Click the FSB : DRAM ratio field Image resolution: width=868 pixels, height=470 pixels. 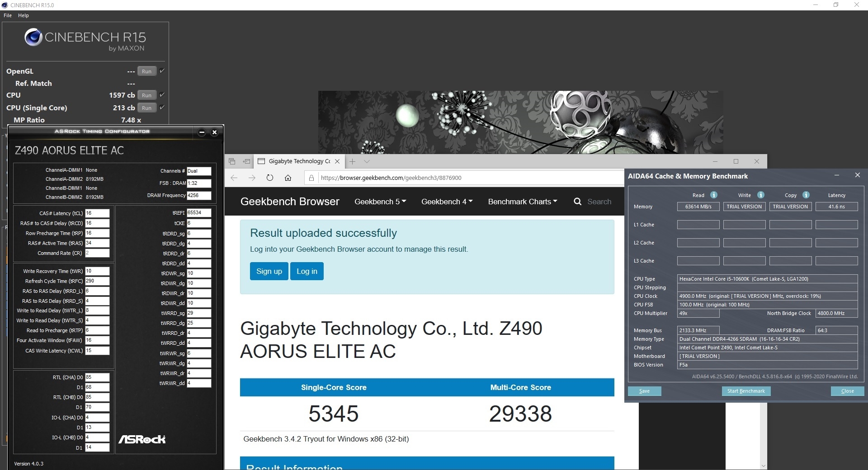coord(199,183)
